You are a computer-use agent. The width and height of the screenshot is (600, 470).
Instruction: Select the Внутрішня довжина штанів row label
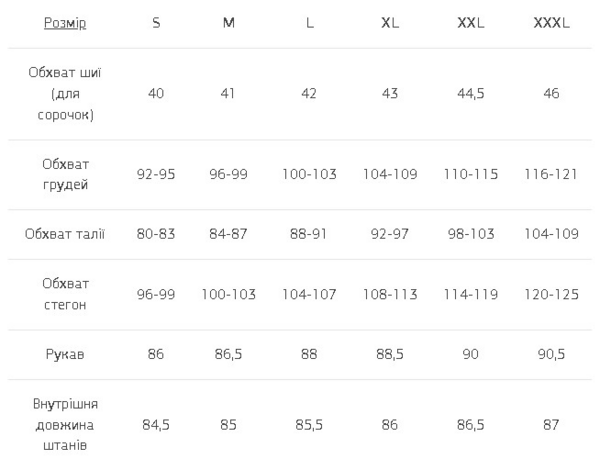click(65, 424)
